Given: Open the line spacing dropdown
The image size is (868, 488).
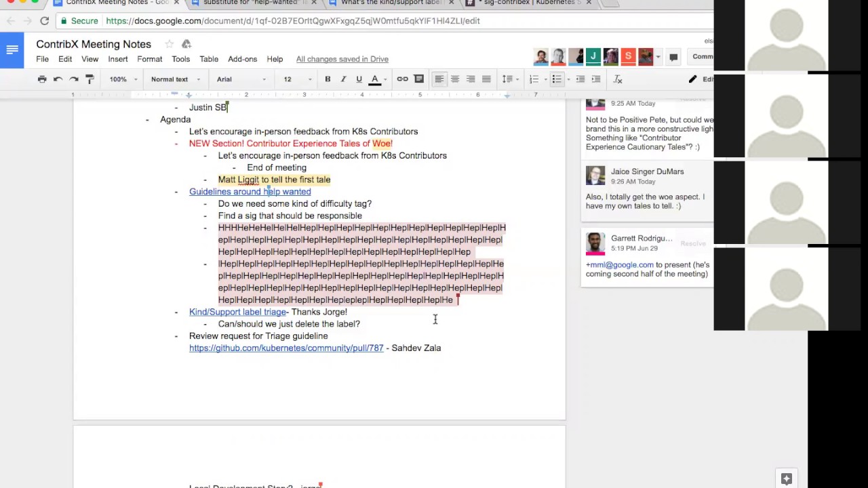Looking at the screenshot, I should (510, 79).
